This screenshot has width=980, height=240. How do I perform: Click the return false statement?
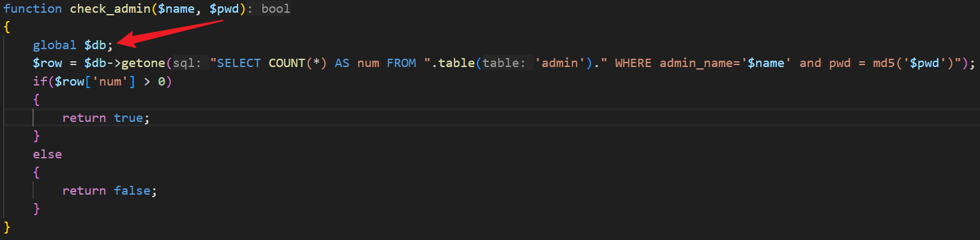tap(110, 191)
